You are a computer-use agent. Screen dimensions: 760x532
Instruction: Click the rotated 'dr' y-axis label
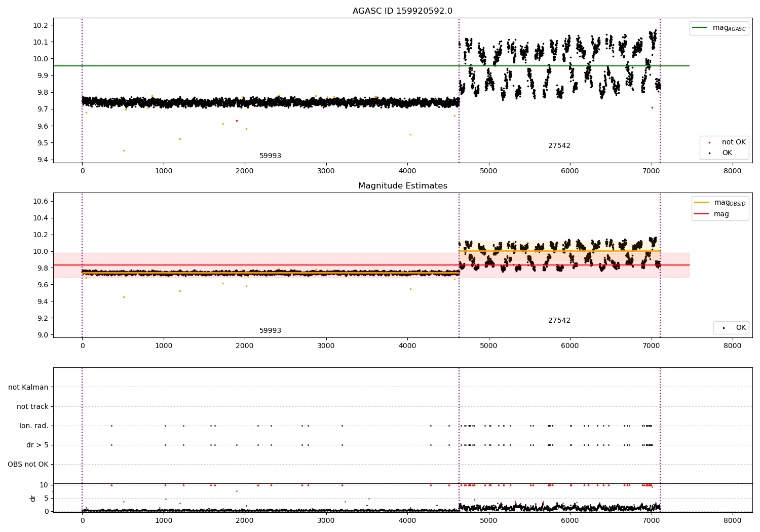point(33,498)
